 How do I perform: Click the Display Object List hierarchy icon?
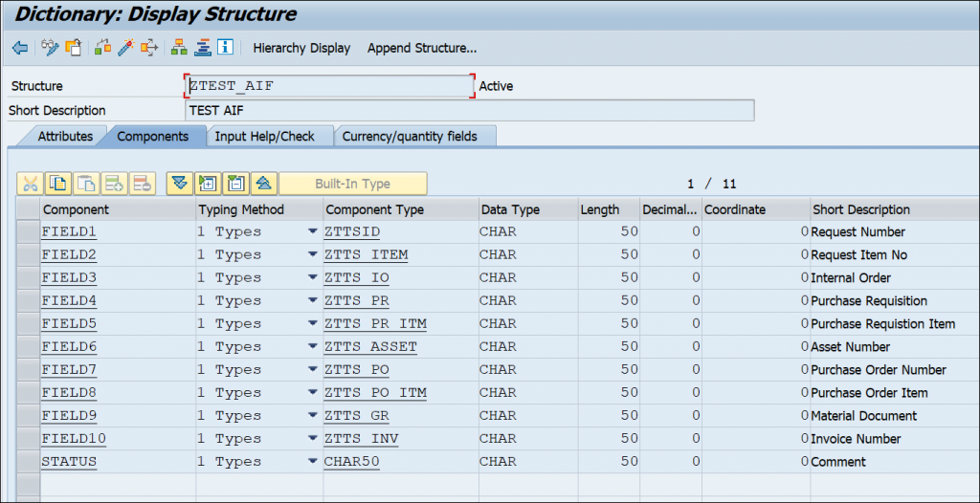tap(179, 48)
